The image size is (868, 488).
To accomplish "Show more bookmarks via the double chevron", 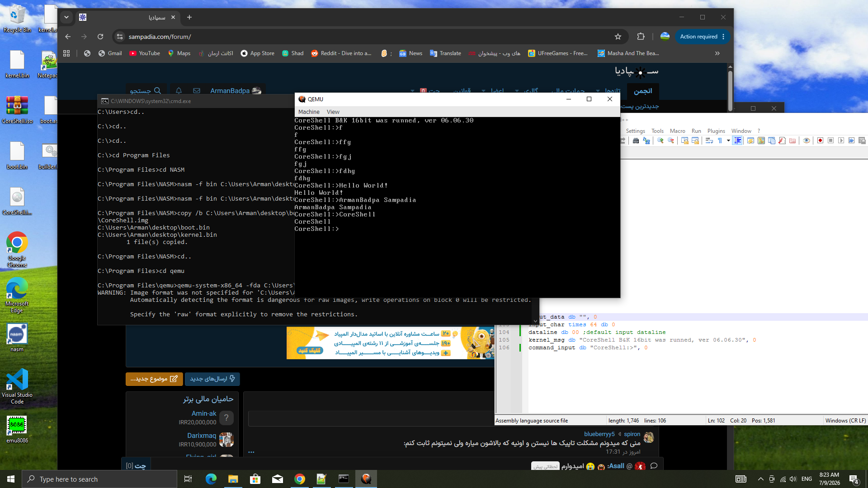I will point(717,53).
